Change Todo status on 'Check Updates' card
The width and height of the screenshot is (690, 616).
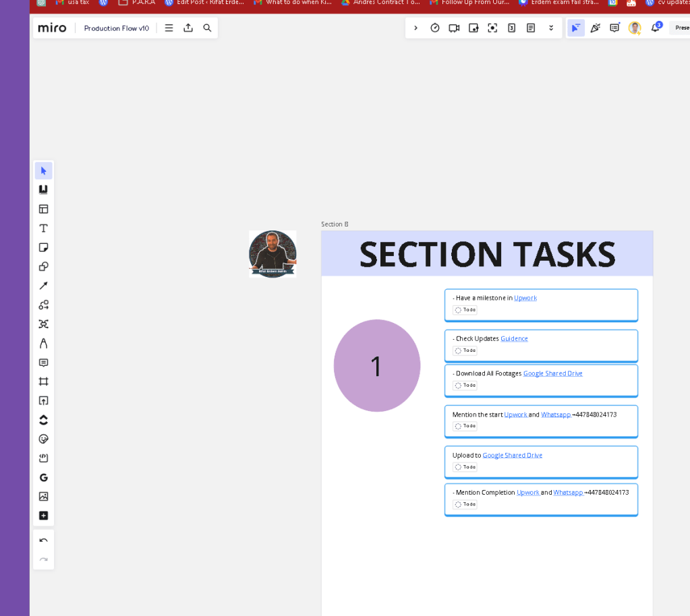point(465,350)
